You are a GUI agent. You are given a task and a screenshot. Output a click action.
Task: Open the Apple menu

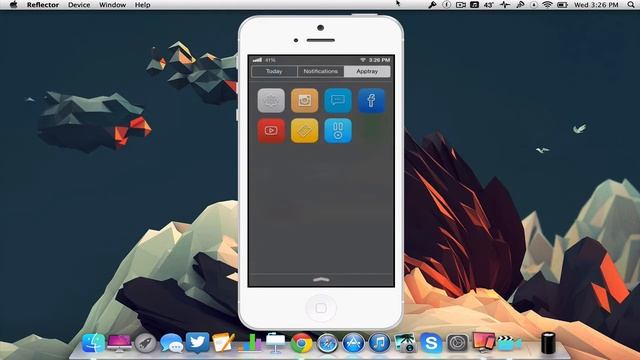13,4
